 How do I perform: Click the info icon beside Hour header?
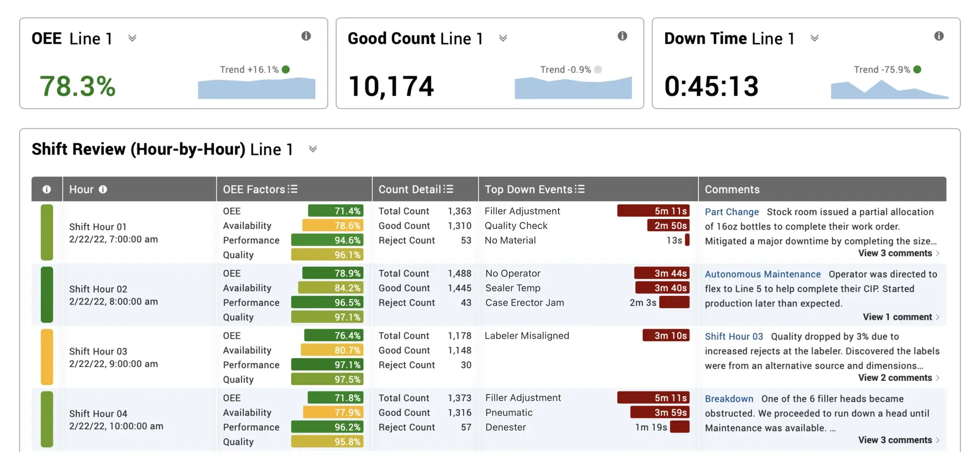click(x=103, y=189)
